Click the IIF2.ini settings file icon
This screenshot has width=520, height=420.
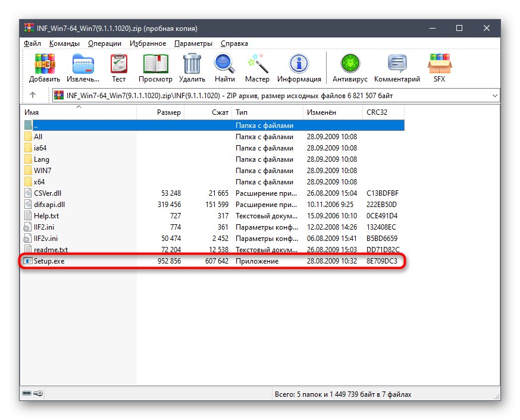pyautogui.click(x=27, y=227)
